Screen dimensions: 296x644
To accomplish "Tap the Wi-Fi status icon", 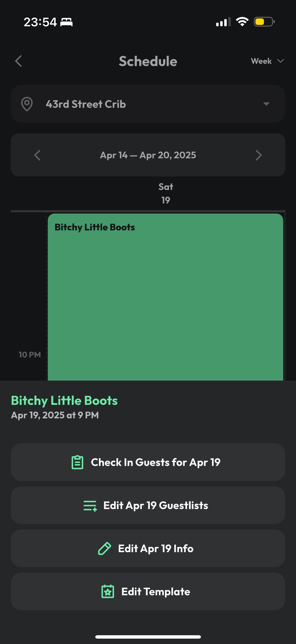I will pos(242,22).
